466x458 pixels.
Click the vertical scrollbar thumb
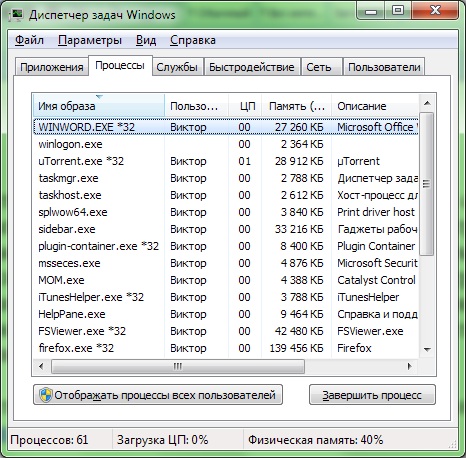point(427,184)
